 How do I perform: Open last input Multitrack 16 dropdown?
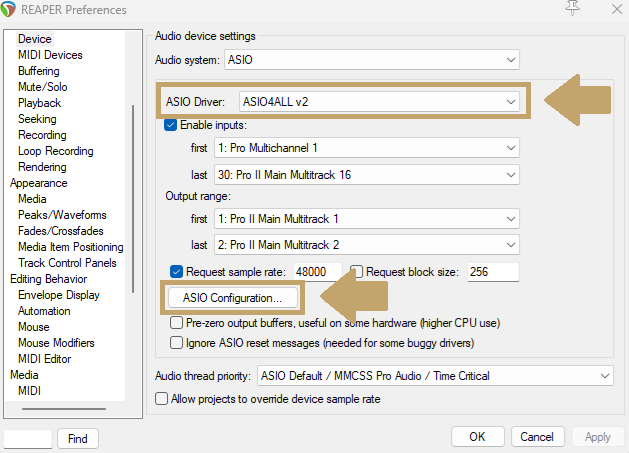point(367,175)
